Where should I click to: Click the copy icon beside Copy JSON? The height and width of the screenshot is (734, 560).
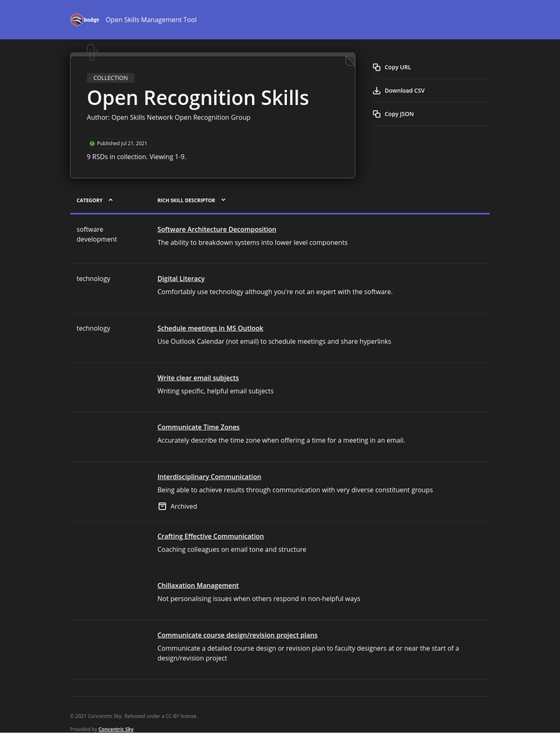pyautogui.click(x=377, y=113)
